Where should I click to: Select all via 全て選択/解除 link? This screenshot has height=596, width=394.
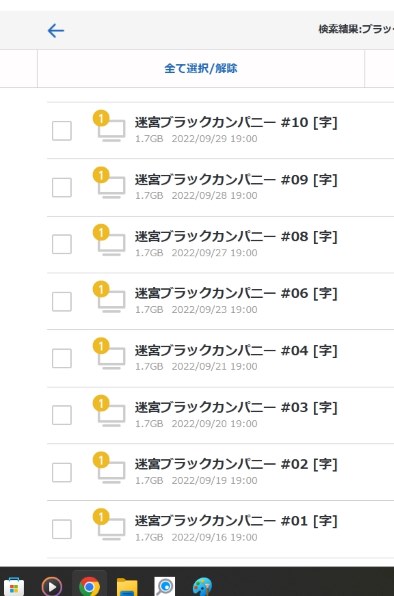201,68
